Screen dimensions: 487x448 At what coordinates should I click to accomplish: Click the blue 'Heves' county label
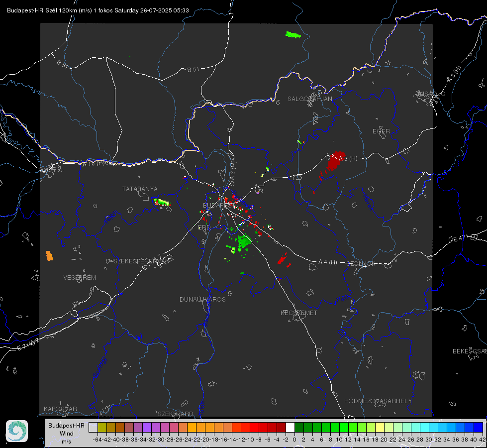pyautogui.click(x=368, y=202)
